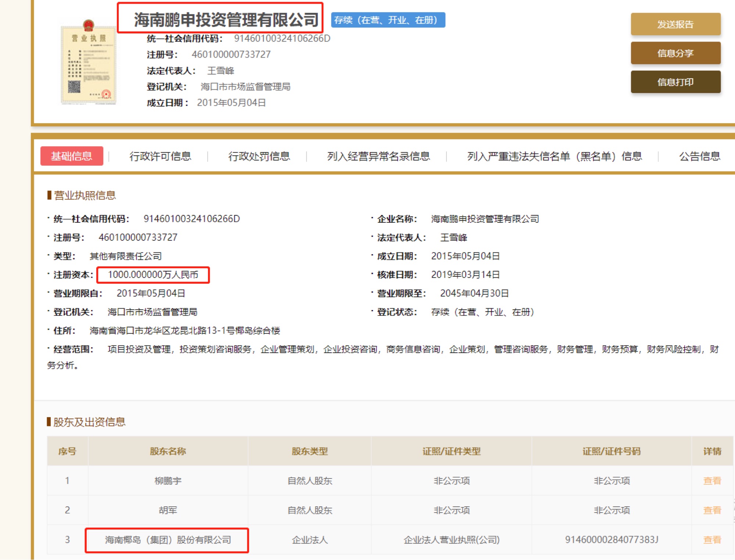
Task: Select the 基础信息 tab
Action: [x=72, y=156]
